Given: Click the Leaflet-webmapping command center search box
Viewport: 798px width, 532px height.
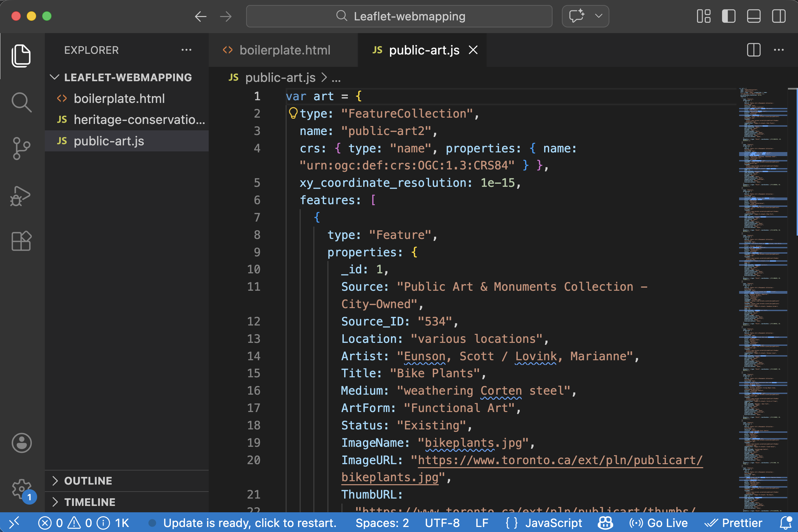Looking at the screenshot, I should pos(399,16).
